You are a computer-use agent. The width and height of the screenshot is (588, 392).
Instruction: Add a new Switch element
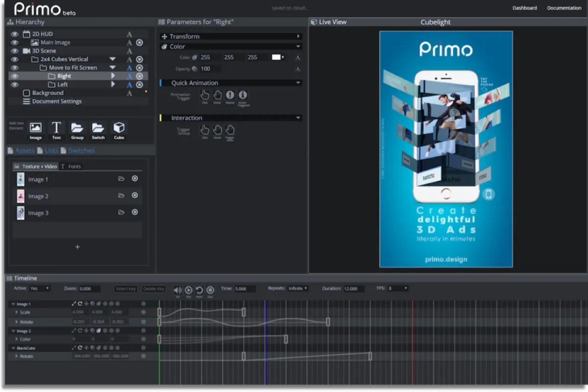[x=98, y=128]
